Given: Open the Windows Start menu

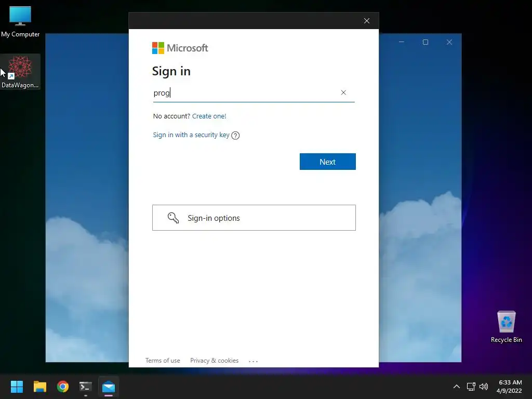Looking at the screenshot, I should pyautogui.click(x=17, y=387).
